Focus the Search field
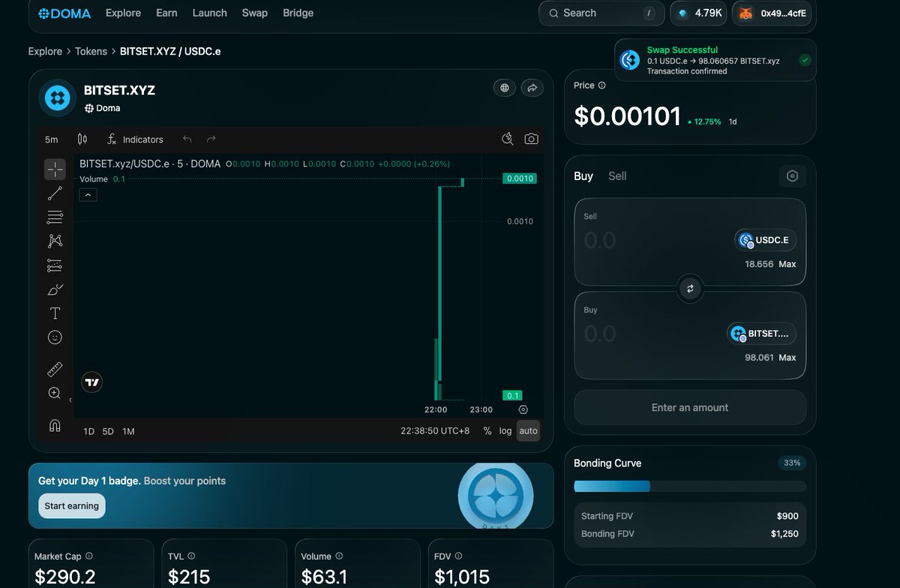This screenshot has height=588, width=900. pos(602,13)
